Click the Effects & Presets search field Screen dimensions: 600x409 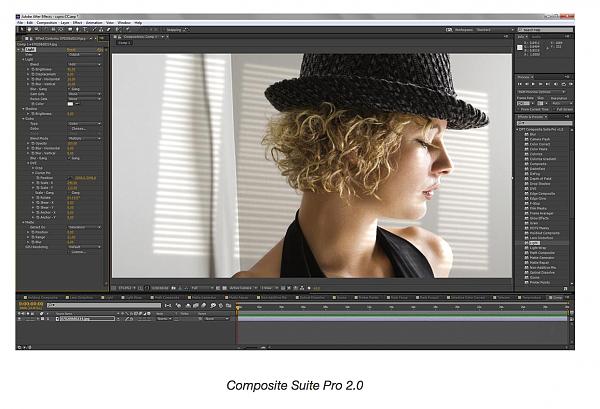tap(545, 123)
